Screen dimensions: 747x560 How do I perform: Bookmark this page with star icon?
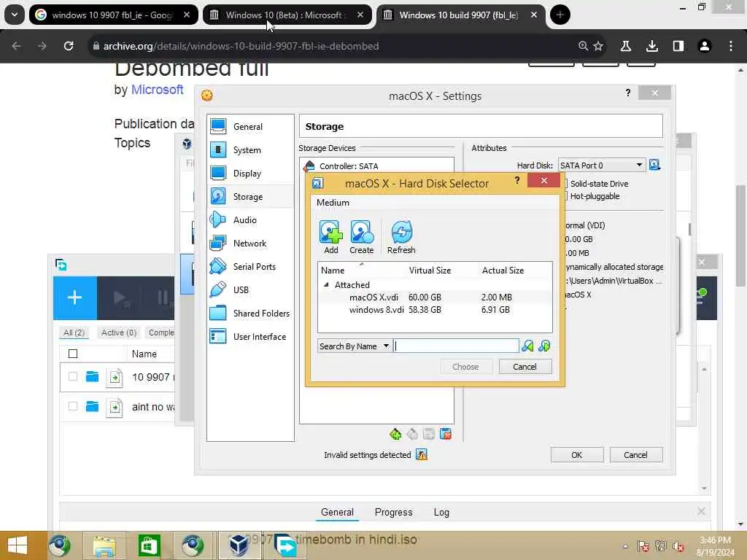[598, 46]
